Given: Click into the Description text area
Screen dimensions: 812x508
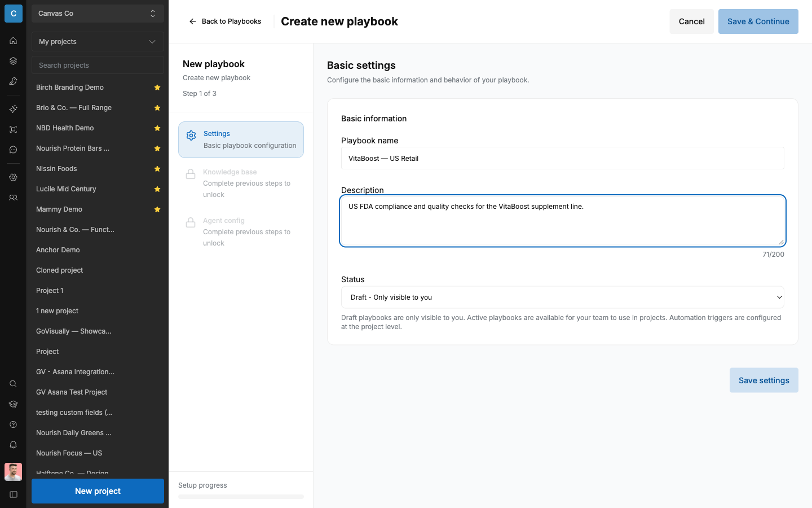Looking at the screenshot, I should tap(562, 221).
